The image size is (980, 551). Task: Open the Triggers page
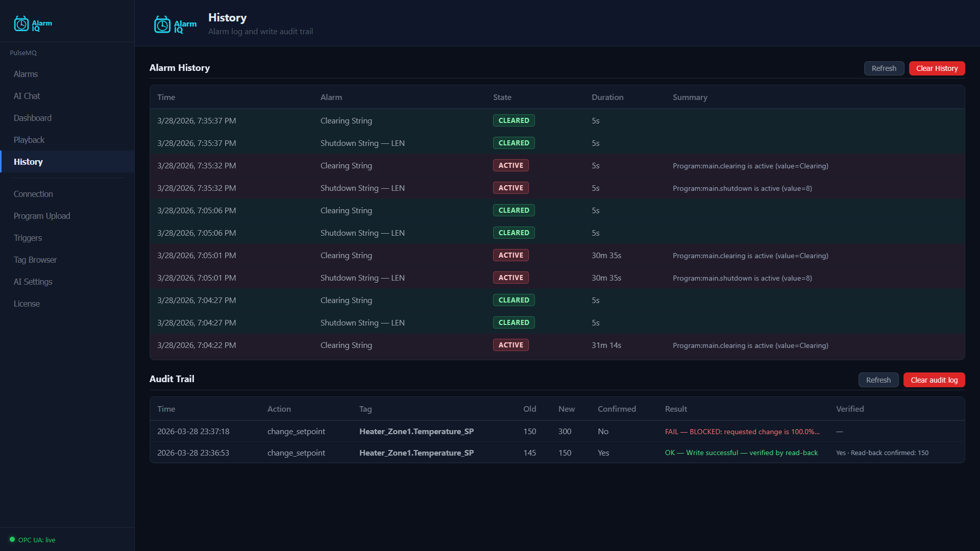[28, 237]
